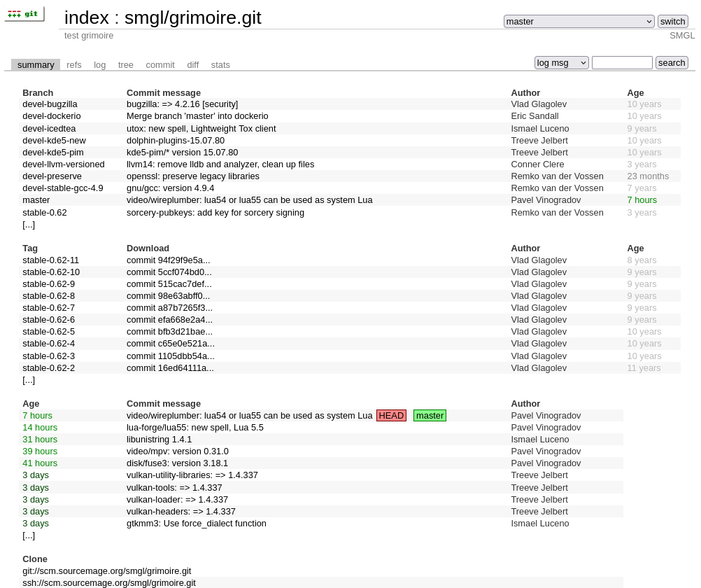The width and height of the screenshot is (701, 588).
Task: Click the search button
Action: [x=671, y=62]
